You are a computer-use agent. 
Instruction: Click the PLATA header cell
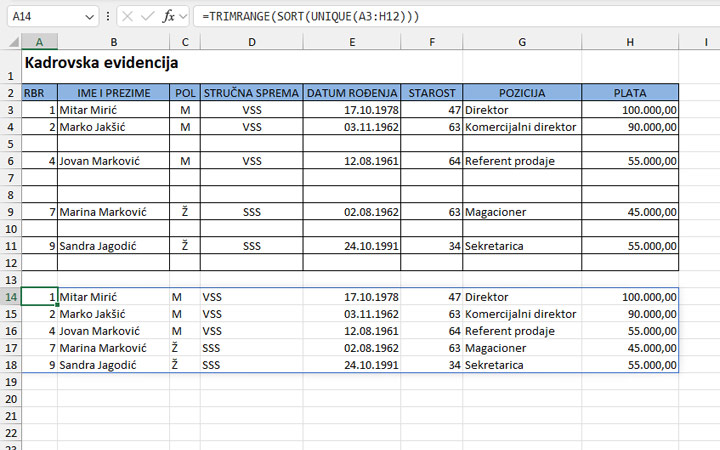(630, 93)
